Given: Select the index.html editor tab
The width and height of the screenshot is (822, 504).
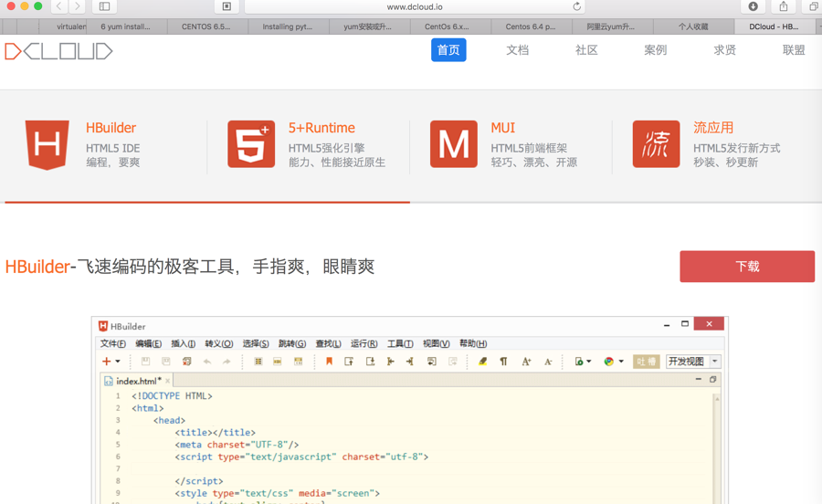Looking at the screenshot, I should [x=138, y=381].
